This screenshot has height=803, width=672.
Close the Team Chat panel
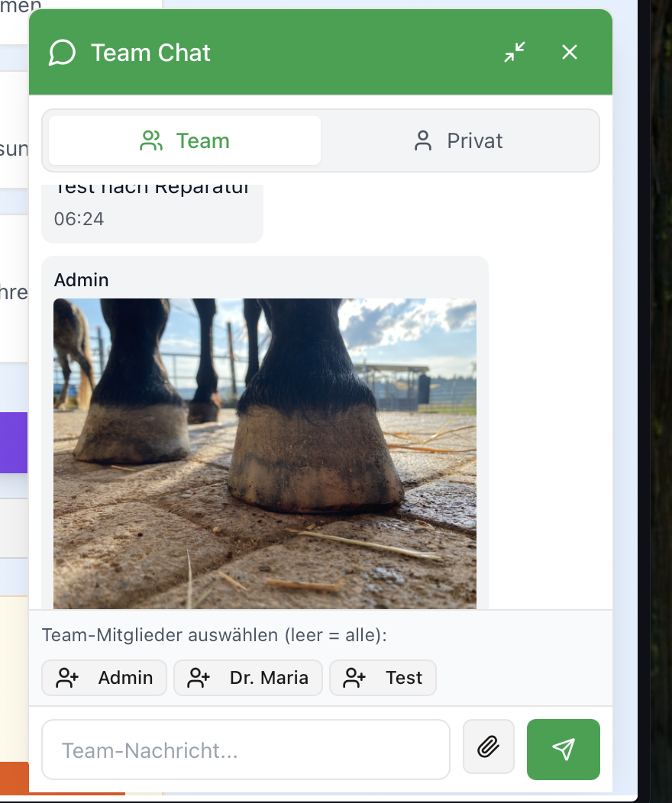click(x=570, y=52)
